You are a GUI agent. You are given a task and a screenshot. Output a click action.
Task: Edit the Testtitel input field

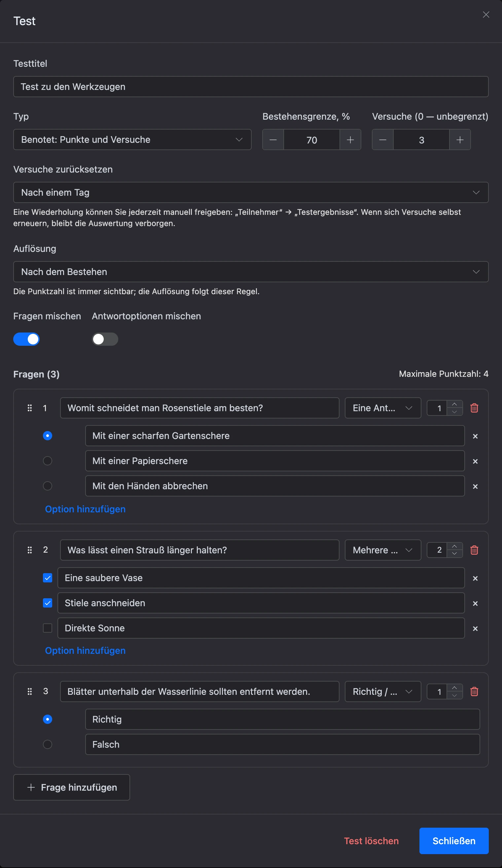click(251, 87)
